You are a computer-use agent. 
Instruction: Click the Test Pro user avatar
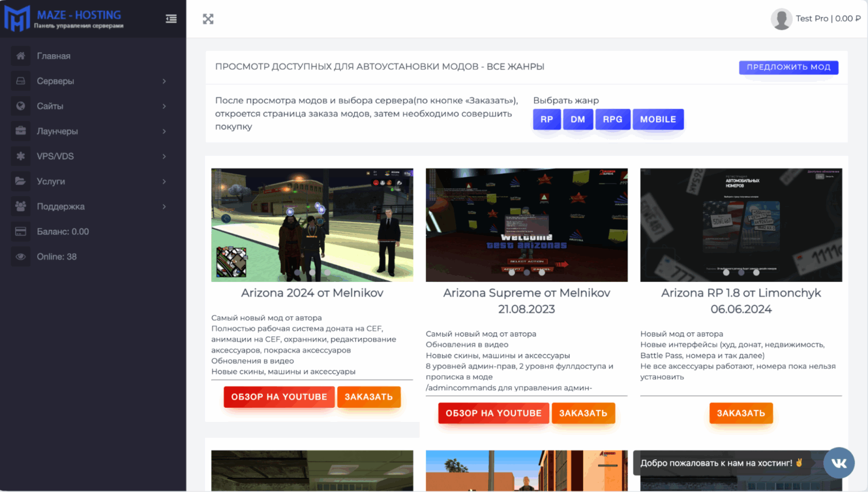[x=782, y=19]
